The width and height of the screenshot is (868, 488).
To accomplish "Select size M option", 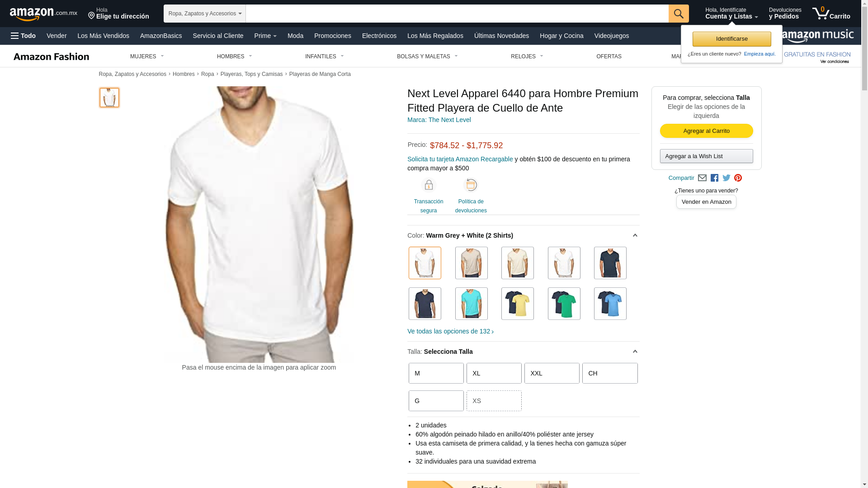I will point(436,373).
